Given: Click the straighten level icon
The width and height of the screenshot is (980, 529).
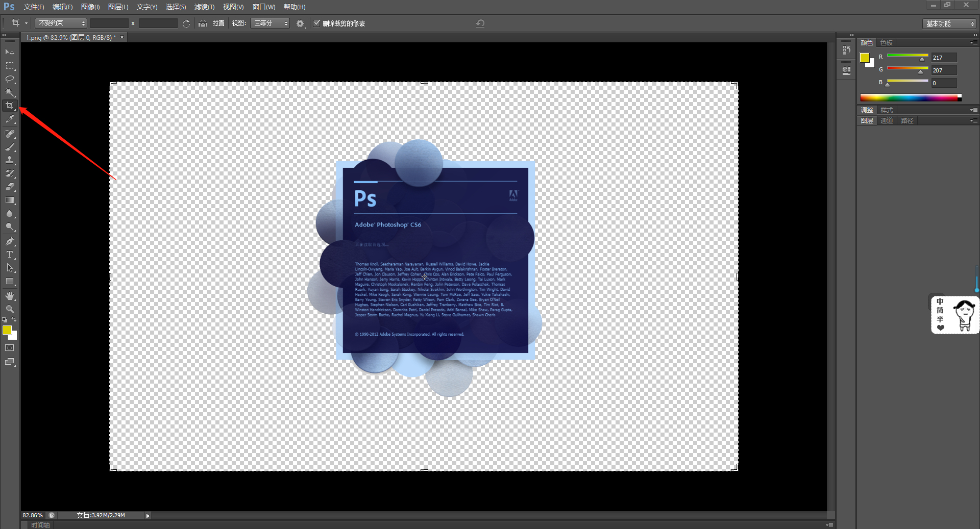Looking at the screenshot, I should 203,23.
